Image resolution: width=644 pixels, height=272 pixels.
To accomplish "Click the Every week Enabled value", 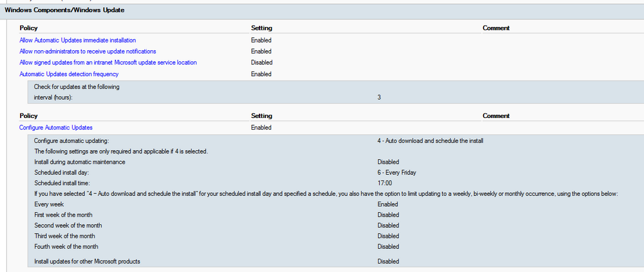I will tap(388, 204).
